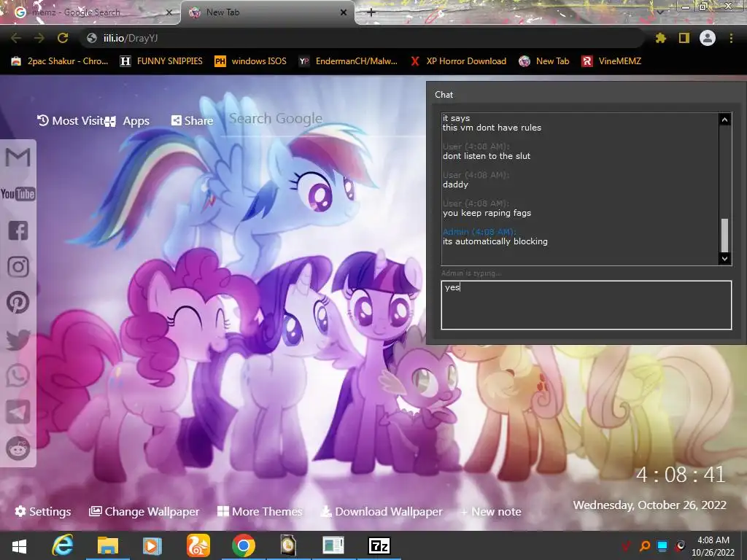Click the 4 : 08 : 41 page clock
This screenshot has height=560, width=747.
click(681, 474)
